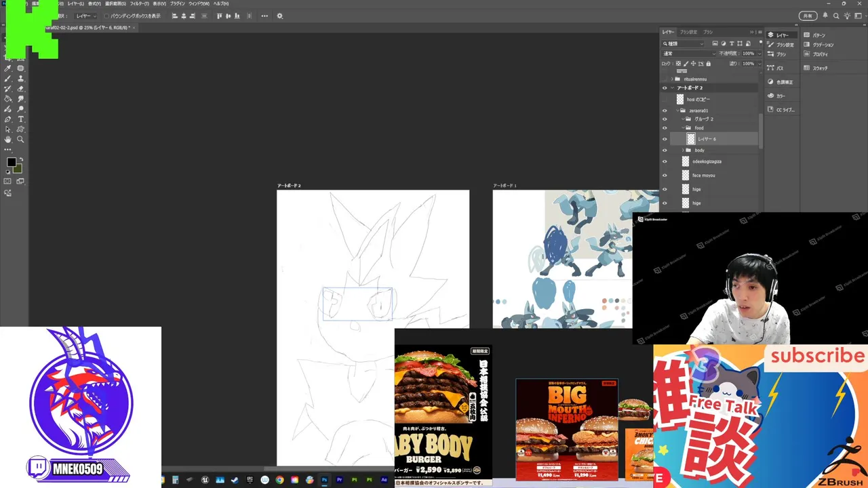
Task: Switch to the ブラシ設定 tab
Action: point(688,32)
